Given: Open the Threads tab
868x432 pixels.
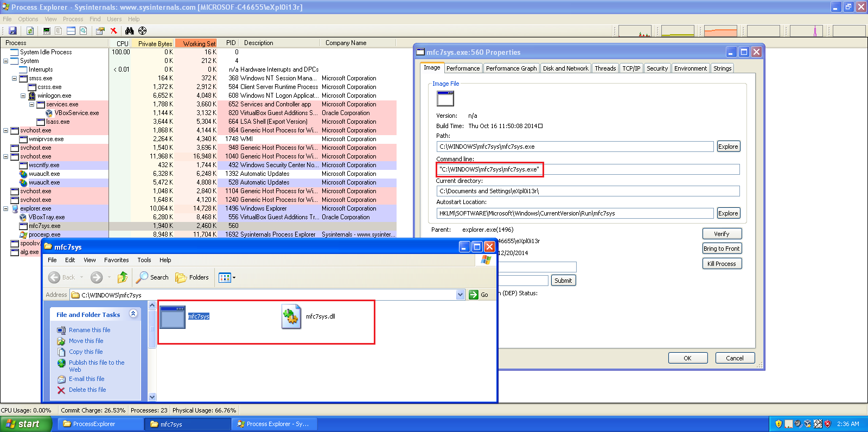Looking at the screenshot, I should [x=605, y=68].
